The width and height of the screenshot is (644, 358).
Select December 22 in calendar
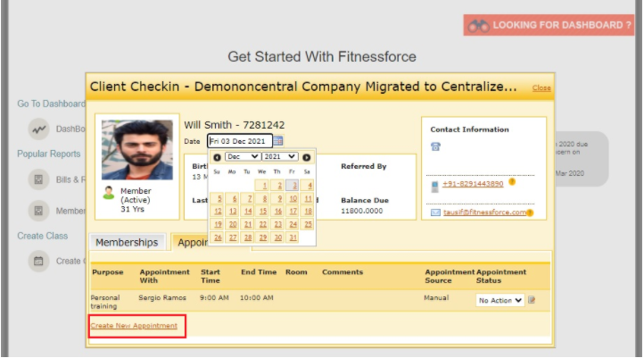pyautogui.click(x=263, y=224)
